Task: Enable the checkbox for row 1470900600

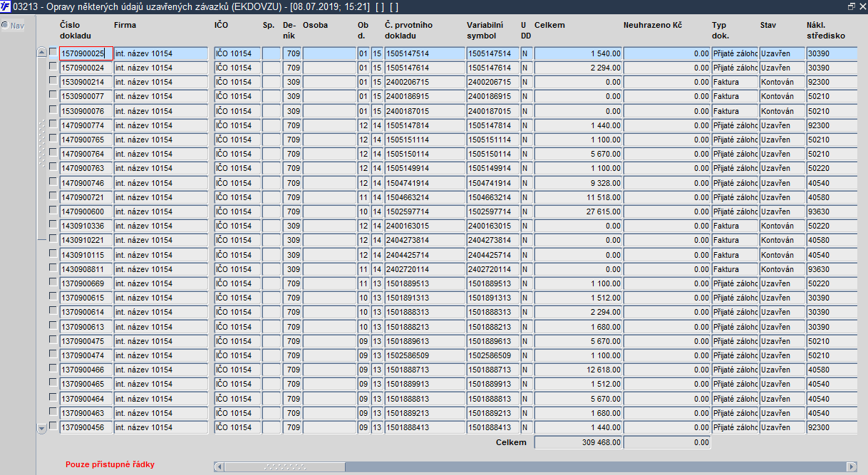Action: pyautogui.click(x=53, y=210)
